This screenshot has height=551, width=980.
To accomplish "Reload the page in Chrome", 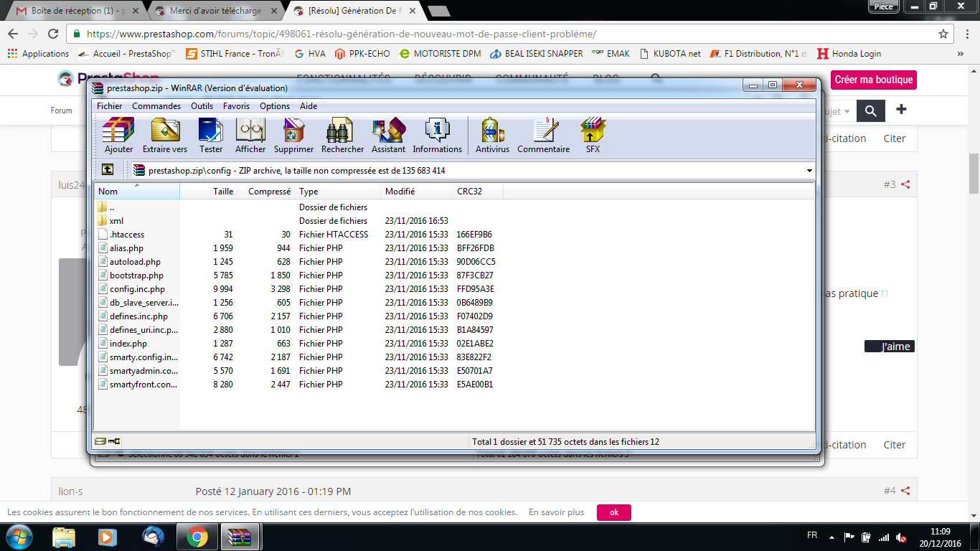I will [x=53, y=34].
